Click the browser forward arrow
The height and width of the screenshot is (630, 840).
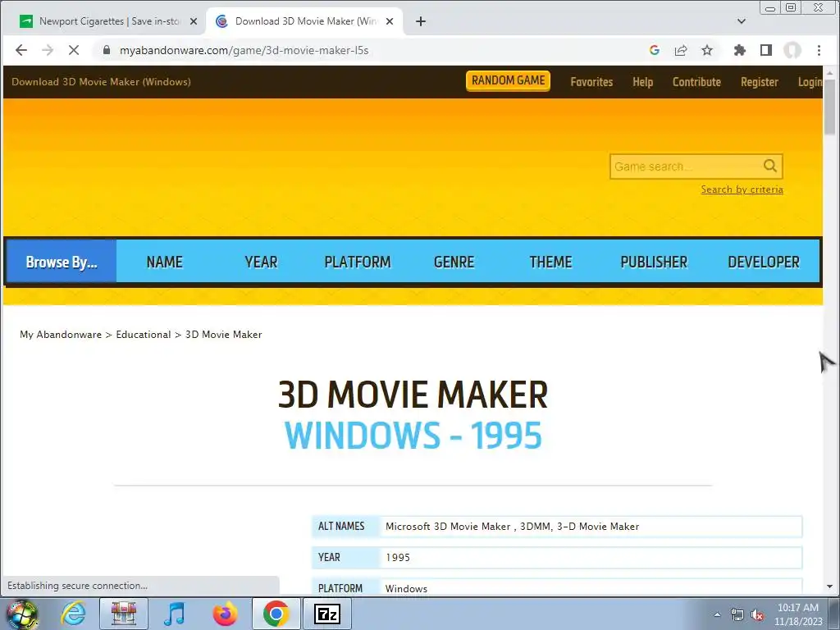coord(48,50)
